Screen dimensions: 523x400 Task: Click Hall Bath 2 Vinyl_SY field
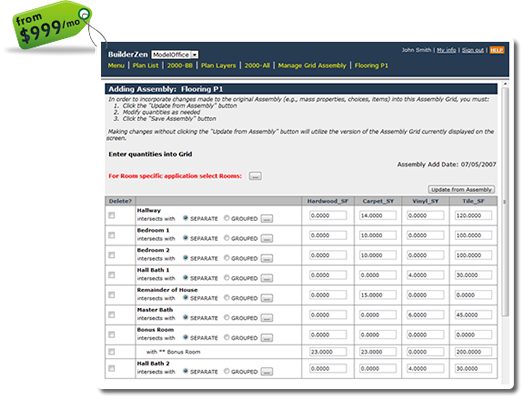pos(425,368)
